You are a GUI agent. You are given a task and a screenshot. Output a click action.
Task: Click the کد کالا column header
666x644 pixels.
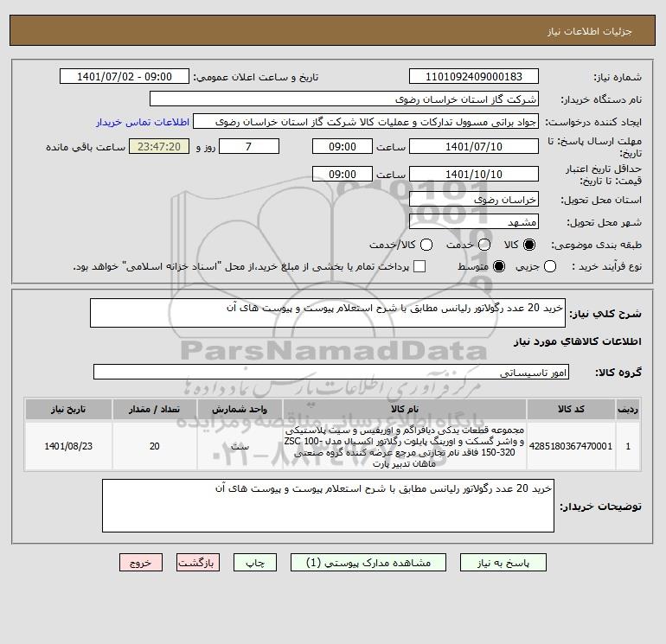[571, 409]
